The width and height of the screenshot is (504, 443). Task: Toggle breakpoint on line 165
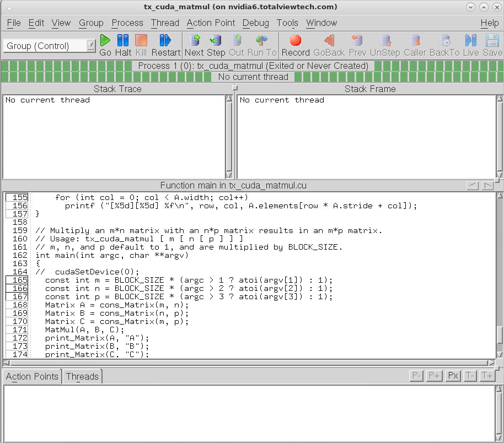[17, 280]
